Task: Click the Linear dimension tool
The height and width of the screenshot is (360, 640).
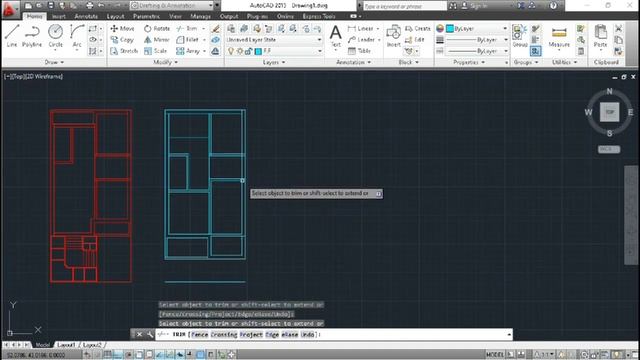Action: [361, 29]
